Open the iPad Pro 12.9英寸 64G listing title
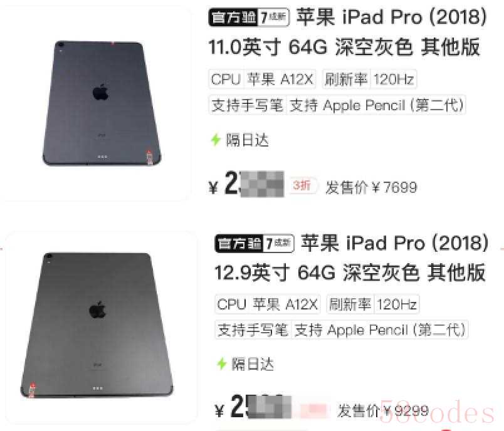504x431 pixels. click(351, 258)
